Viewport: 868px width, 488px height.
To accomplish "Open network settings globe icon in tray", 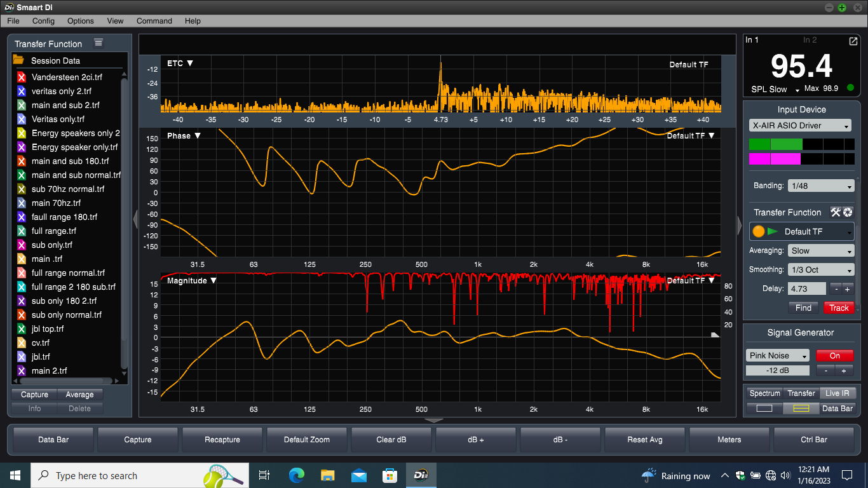I will tap(771, 475).
